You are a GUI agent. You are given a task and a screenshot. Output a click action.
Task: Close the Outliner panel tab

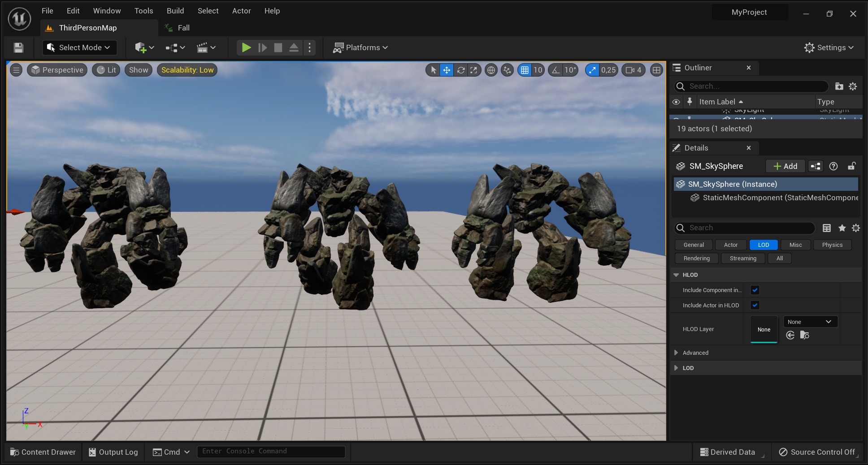tap(748, 68)
